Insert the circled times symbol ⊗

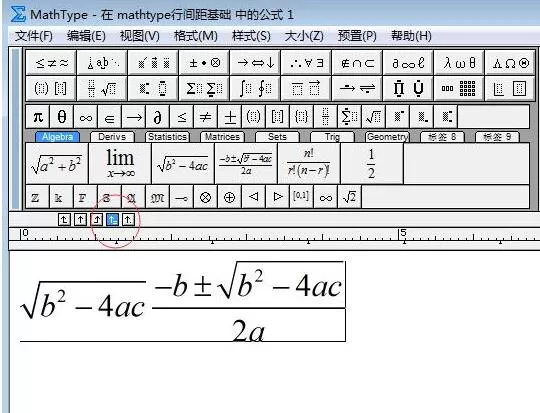click(206, 197)
